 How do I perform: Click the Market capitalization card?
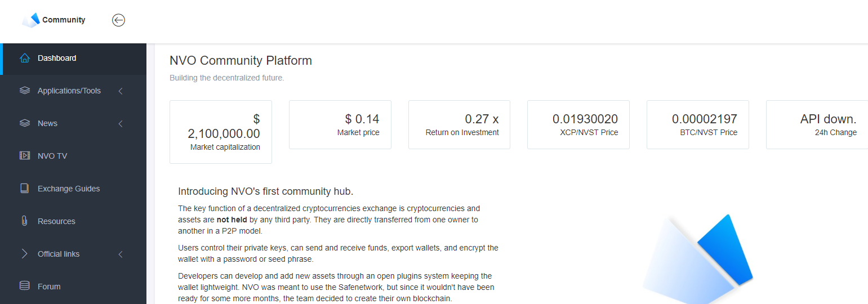click(x=221, y=132)
